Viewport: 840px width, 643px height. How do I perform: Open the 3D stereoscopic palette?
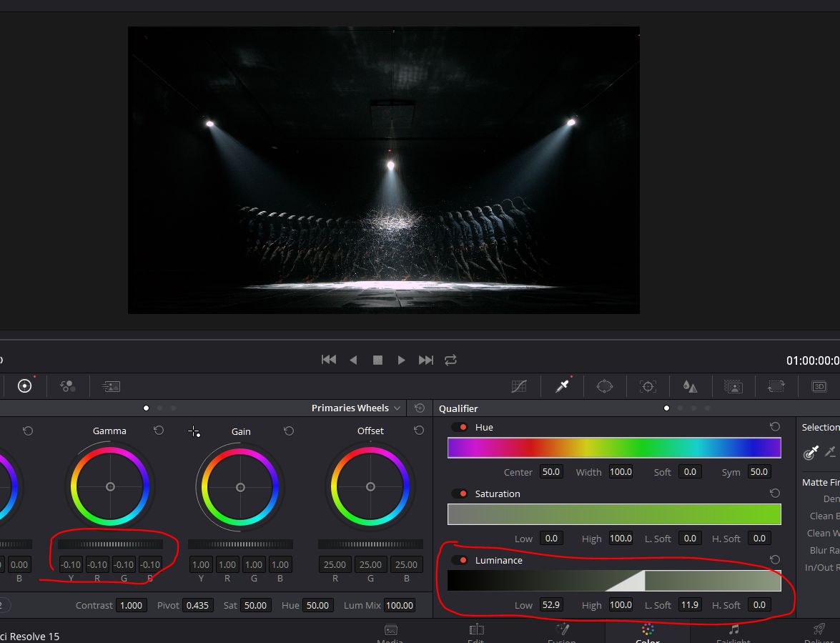pyautogui.click(x=819, y=386)
